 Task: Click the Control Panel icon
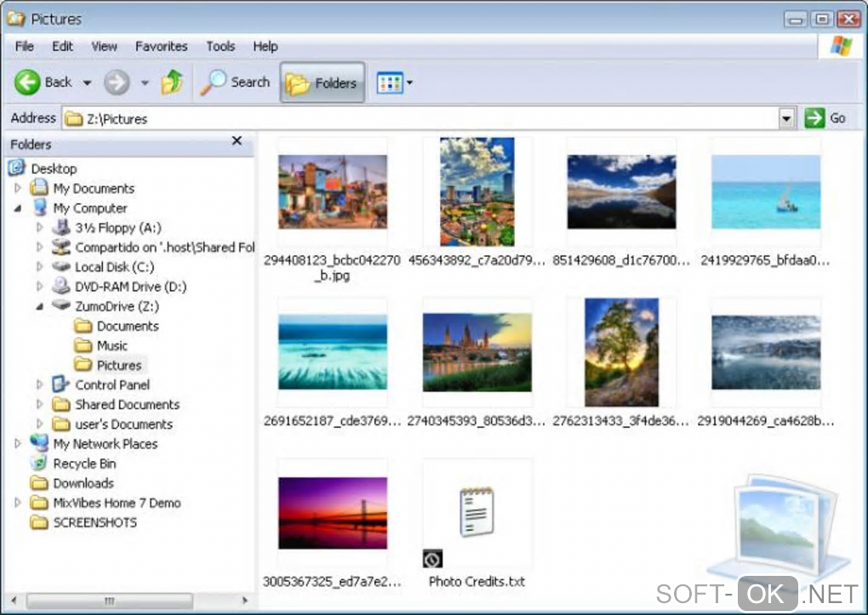tap(61, 384)
